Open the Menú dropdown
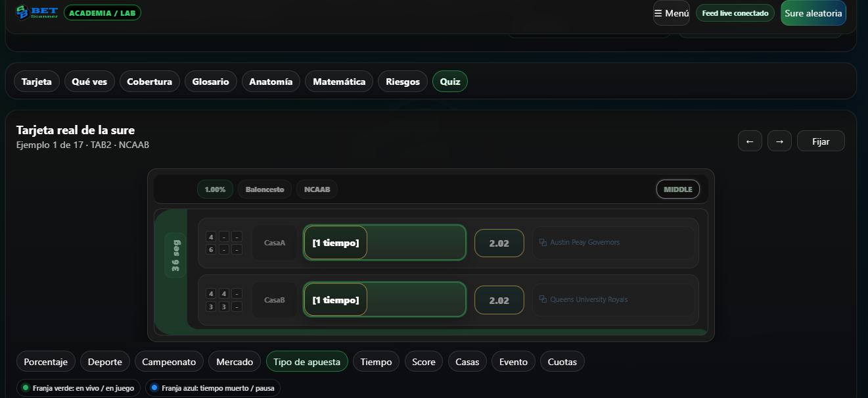Screen dimensions: 868x398 pyautogui.click(x=671, y=12)
